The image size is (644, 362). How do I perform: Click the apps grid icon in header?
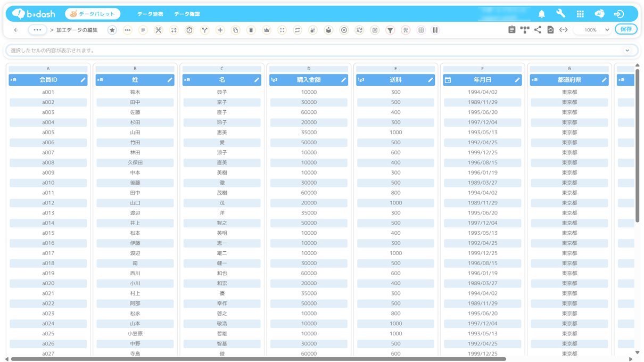point(580,14)
